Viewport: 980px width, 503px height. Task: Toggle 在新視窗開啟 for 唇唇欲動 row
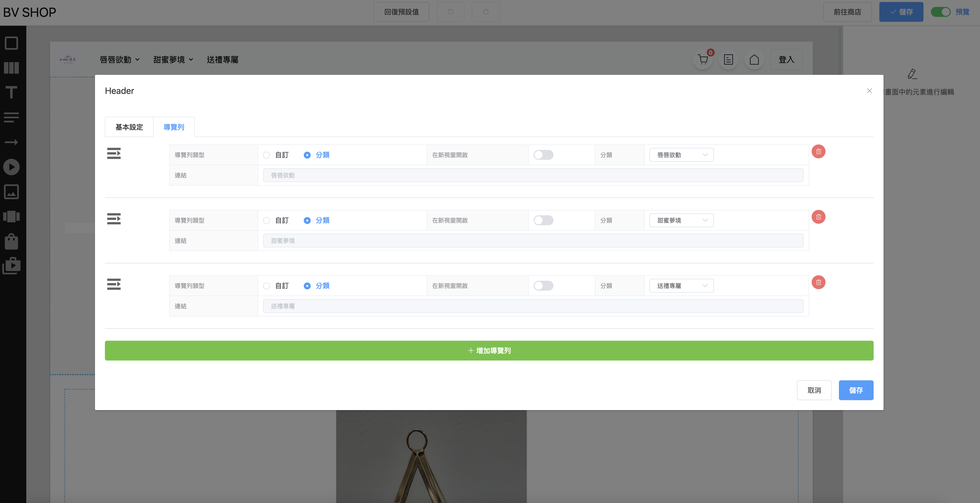pos(543,155)
